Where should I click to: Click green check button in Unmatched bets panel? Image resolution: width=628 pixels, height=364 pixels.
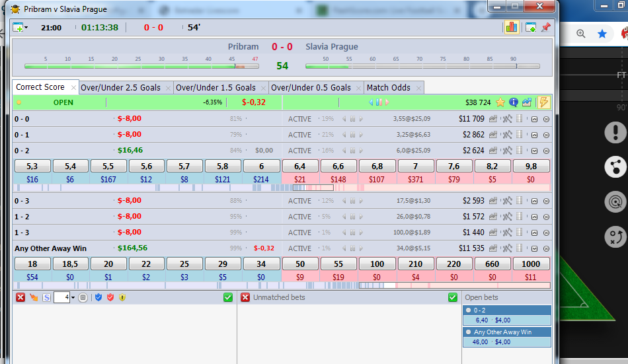pyautogui.click(x=453, y=297)
